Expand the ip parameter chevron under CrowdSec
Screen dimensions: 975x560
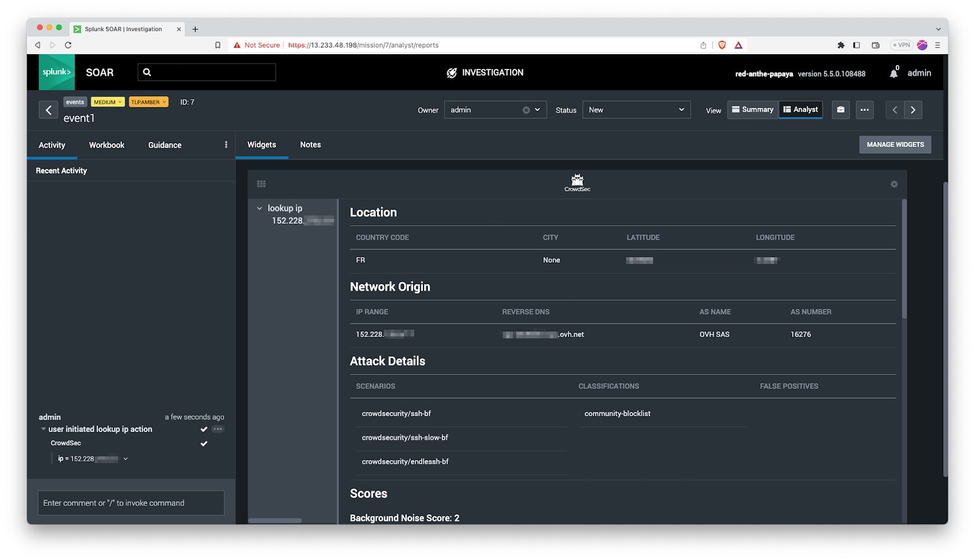pyautogui.click(x=126, y=458)
